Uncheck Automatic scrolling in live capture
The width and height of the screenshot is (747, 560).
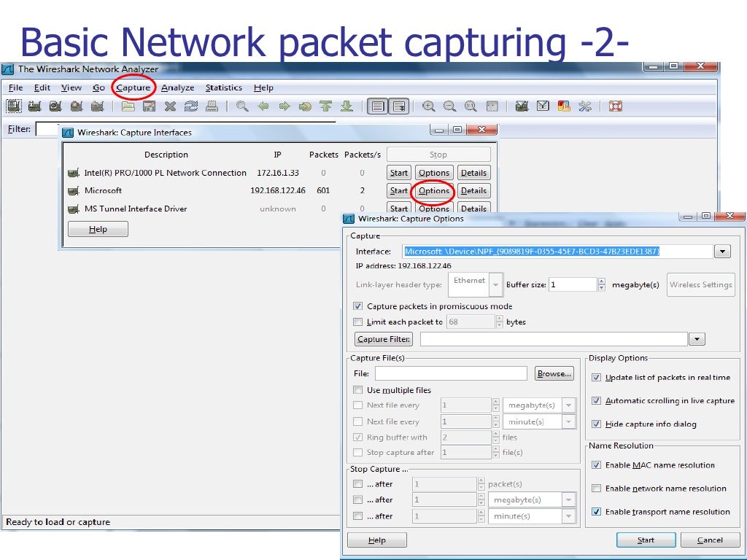[596, 400]
